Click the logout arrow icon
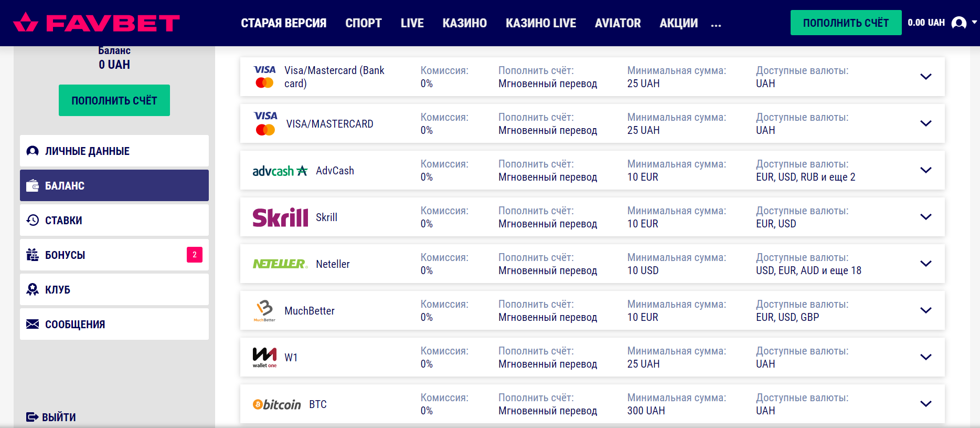This screenshot has width=980, height=428. point(32,417)
